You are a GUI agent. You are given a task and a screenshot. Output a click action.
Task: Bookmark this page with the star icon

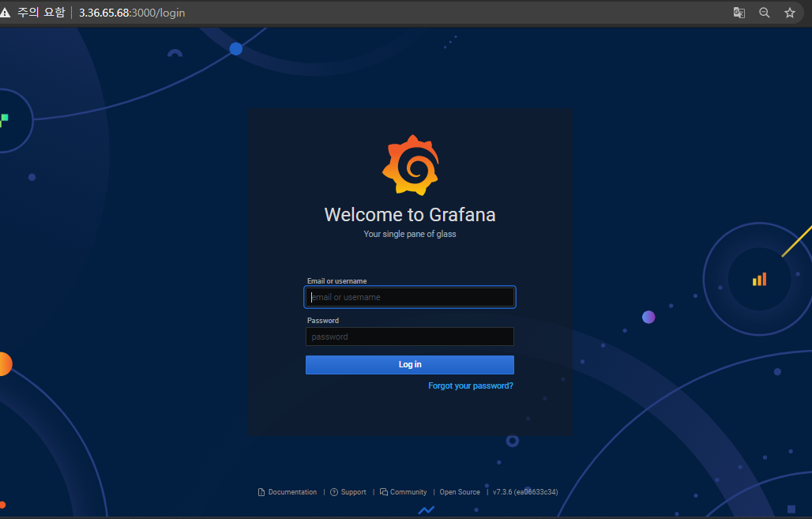click(x=789, y=13)
